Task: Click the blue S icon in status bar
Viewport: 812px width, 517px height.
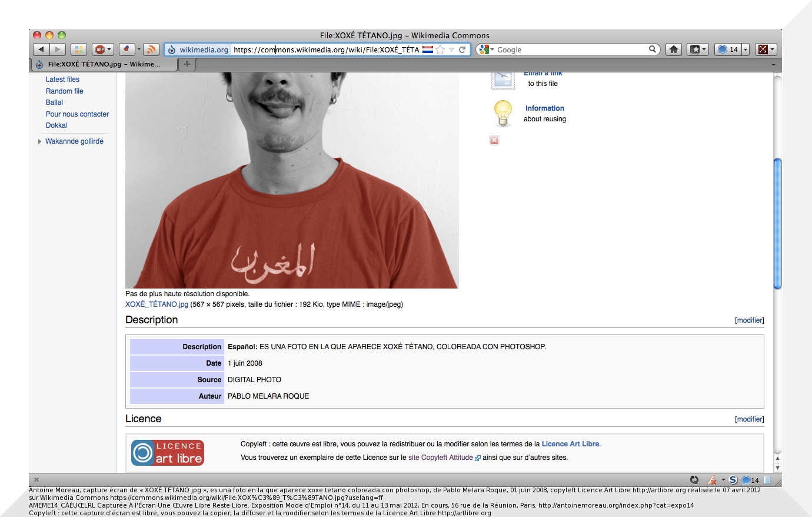Action: [733, 480]
